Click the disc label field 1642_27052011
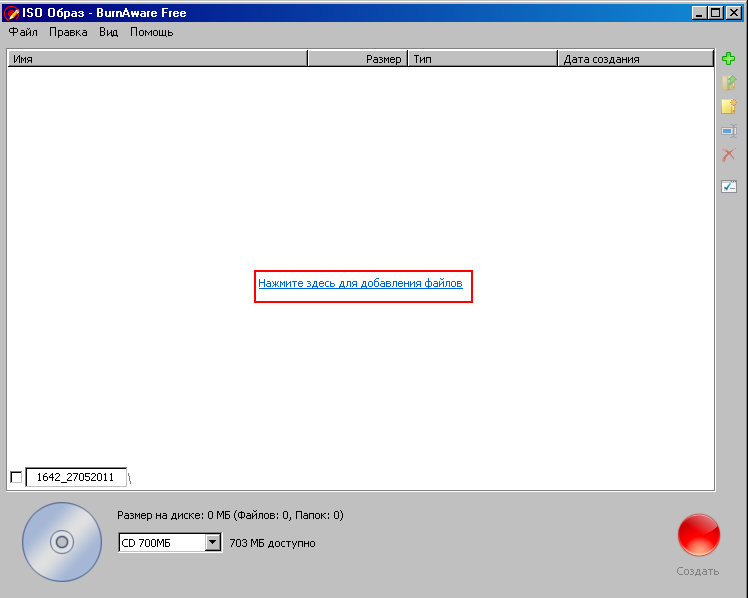Image resolution: width=748 pixels, height=598 pixels. click(76, 477)
